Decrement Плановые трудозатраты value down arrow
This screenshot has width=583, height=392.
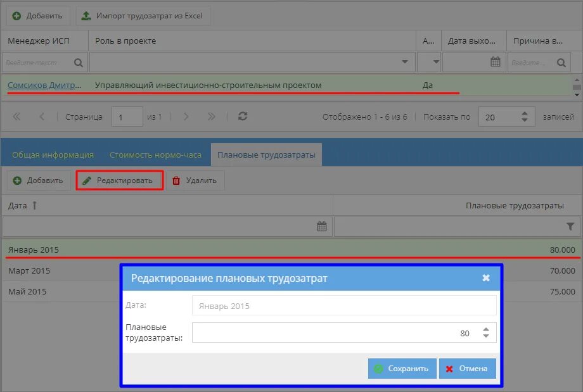point(485,336)
